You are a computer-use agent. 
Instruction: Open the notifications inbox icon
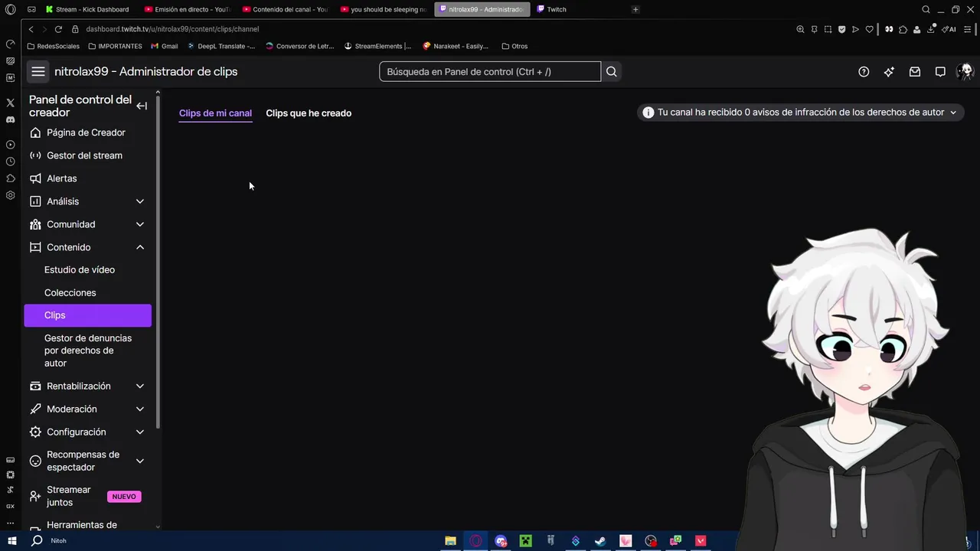point(914,72)
